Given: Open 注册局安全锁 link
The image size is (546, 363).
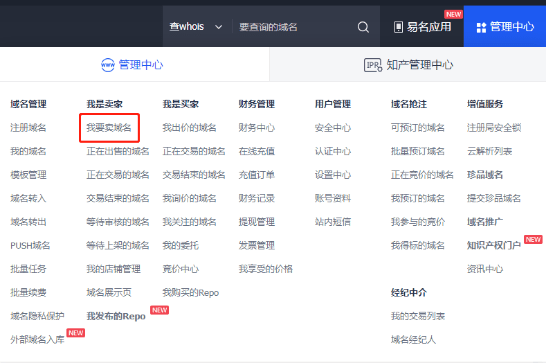Looking at the screenshot, I should [x=494, y=128].
